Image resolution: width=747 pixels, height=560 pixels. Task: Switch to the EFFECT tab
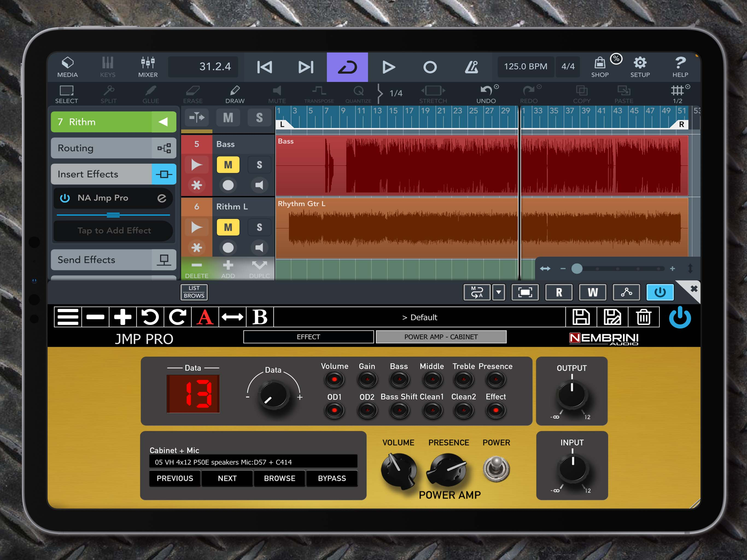click(308, 337)
